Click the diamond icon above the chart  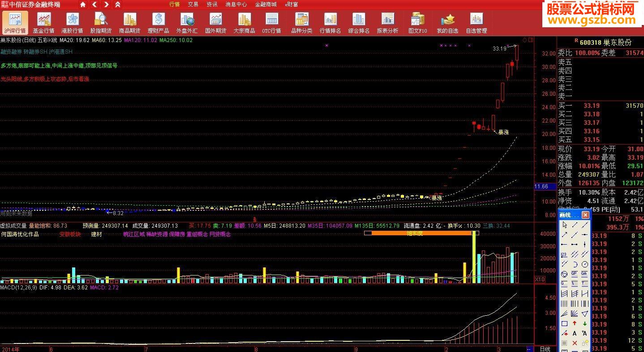(x=525, y=40)
